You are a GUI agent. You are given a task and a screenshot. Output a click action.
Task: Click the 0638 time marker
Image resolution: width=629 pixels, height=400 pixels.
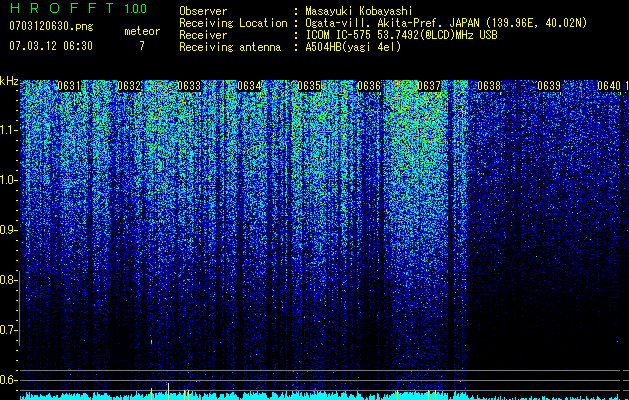pyautogui.click(x=489, y=86)
